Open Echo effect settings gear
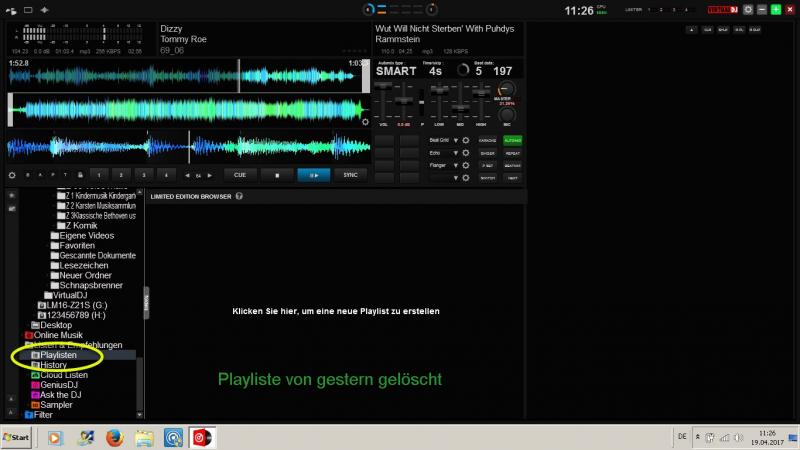 [x=466, y=153]
